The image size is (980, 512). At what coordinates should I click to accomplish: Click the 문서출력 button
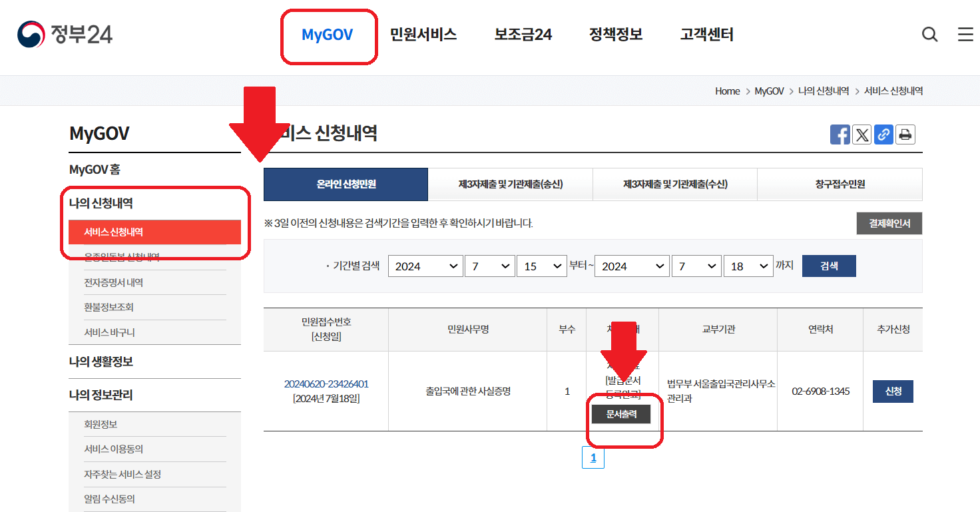click(x=622, y=413)
